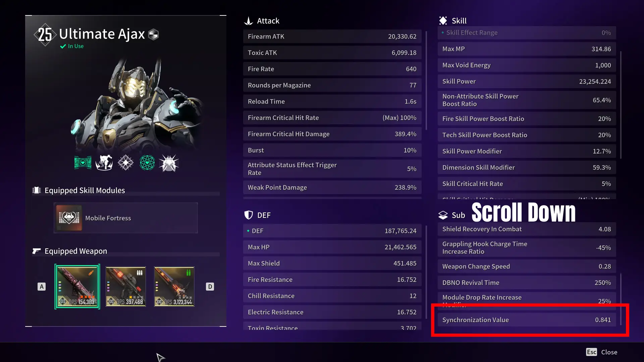Click the cube icon beside Ultimate Ajax

153,34
